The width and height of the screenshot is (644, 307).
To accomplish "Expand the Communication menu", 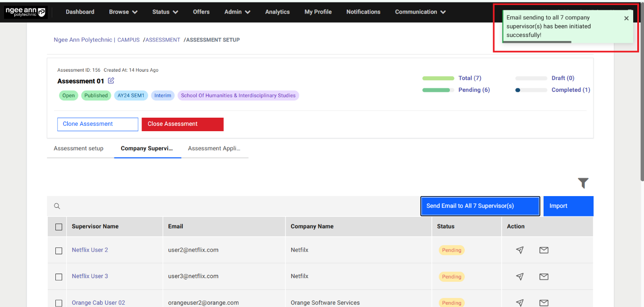I will (x=420, y=12).
